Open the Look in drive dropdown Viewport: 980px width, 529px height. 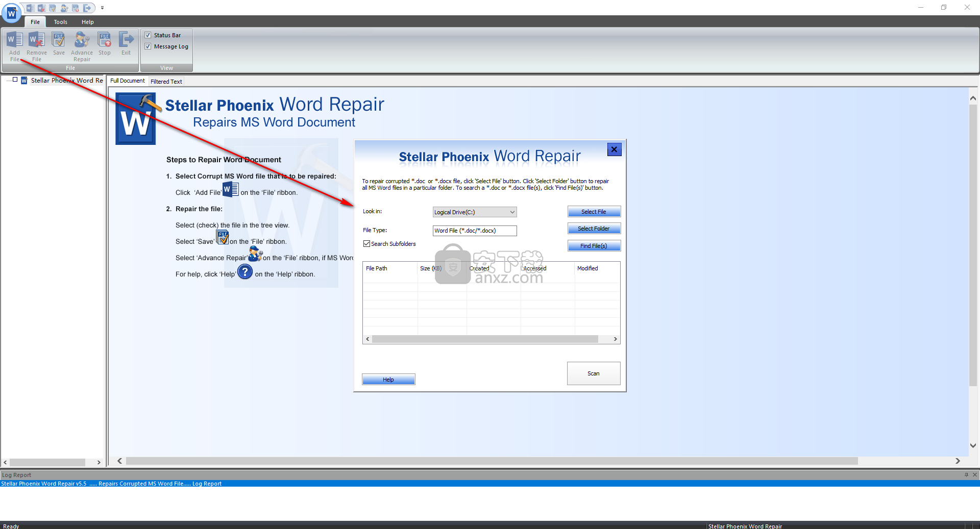click(x=475, y=212)
